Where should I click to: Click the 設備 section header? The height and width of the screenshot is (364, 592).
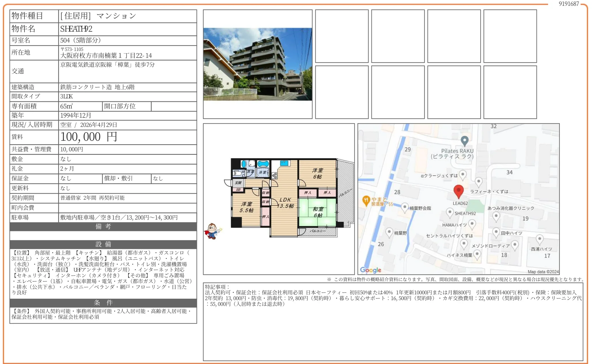point(103,244)
